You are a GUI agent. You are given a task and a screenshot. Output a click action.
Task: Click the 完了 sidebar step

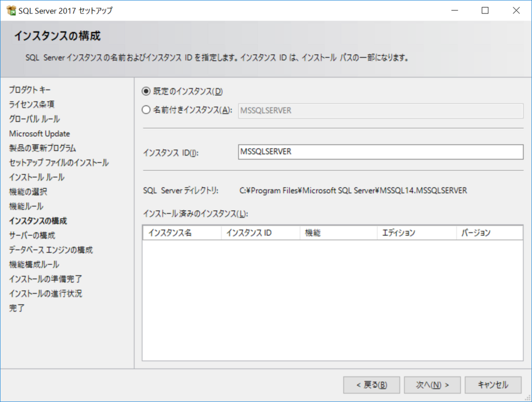[x=17, y=308]
